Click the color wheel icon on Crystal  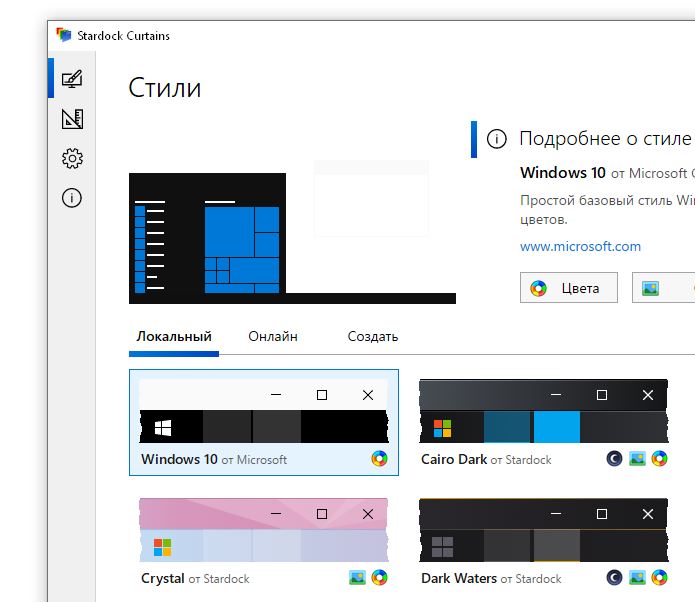[x=379, y=578]
